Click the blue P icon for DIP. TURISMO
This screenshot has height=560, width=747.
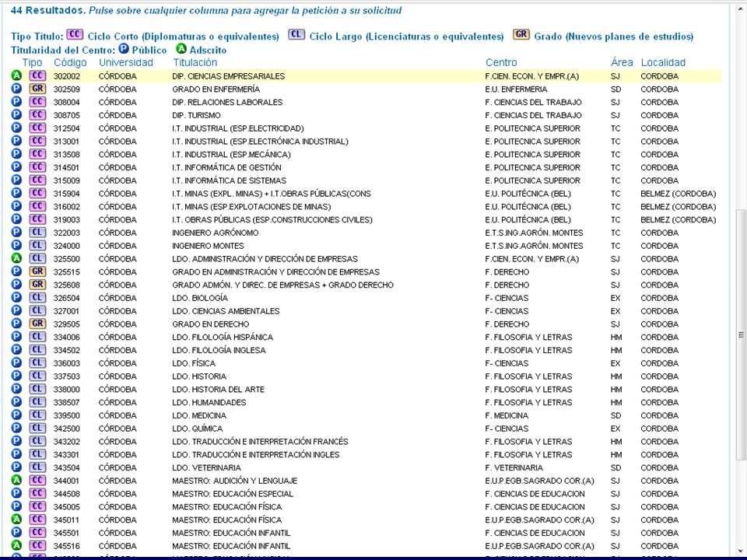pyautogui.click(x=16, y=115)
